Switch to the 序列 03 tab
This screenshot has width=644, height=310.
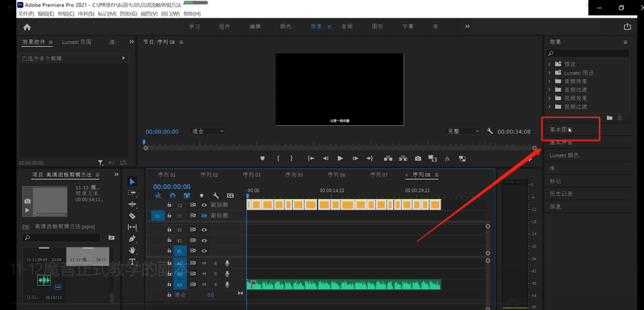(252, 175)
